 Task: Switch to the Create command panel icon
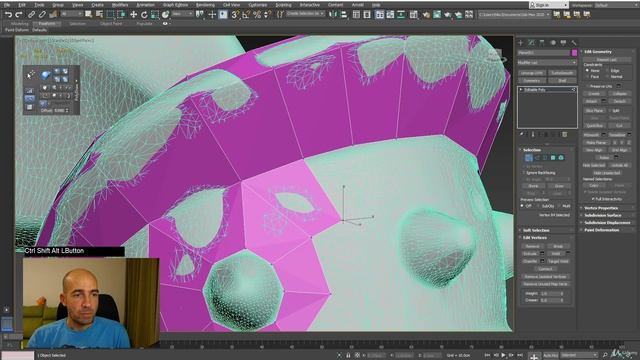(520, 42)
